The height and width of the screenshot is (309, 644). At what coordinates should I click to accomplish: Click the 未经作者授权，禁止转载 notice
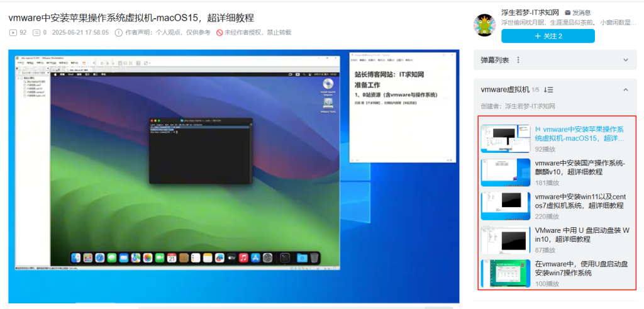point(257,33)
